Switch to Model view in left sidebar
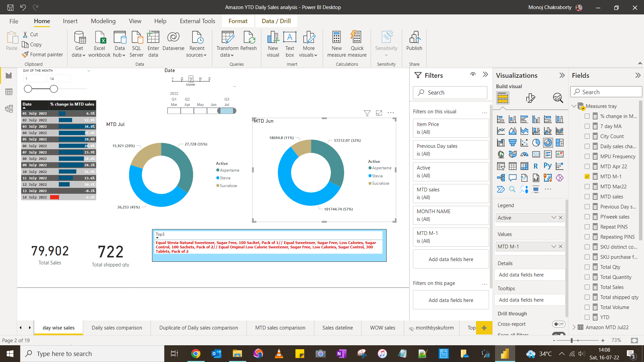 click(x=9, y=109)
